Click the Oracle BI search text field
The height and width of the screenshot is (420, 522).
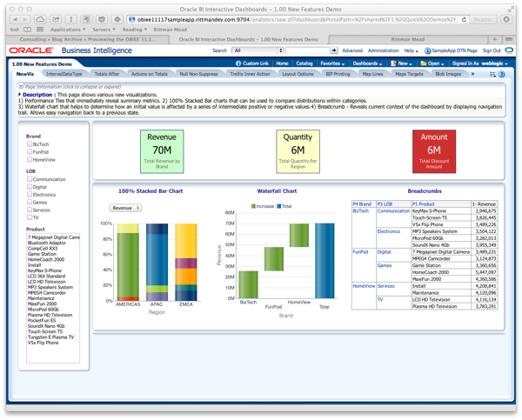coord(308,50)
